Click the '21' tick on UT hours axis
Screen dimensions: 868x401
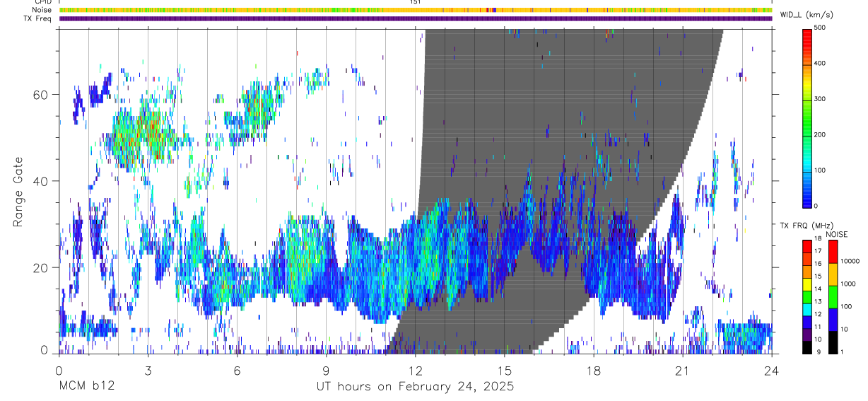(682, 370)
